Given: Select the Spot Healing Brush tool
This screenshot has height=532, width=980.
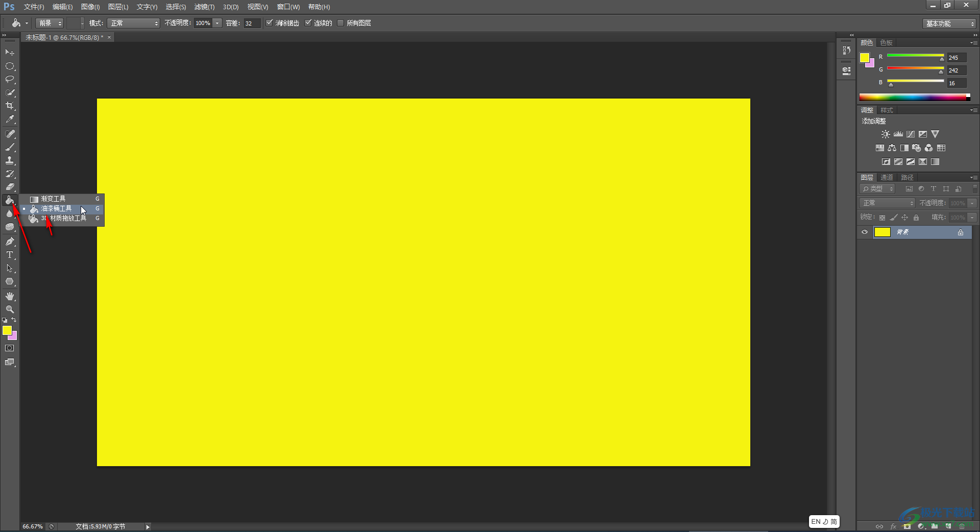Looking at the screenshot, I should [10, 134].
